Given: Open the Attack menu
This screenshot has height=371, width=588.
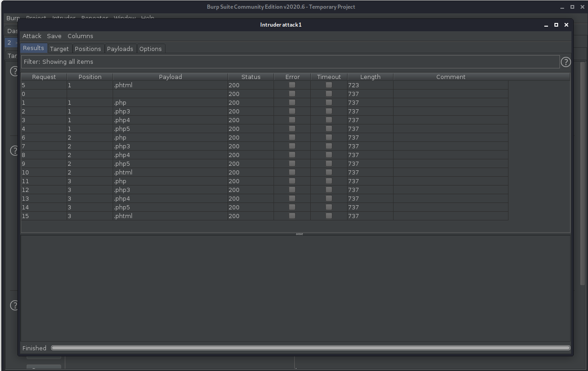Looking at the screenshot, I should coord(32,36).
